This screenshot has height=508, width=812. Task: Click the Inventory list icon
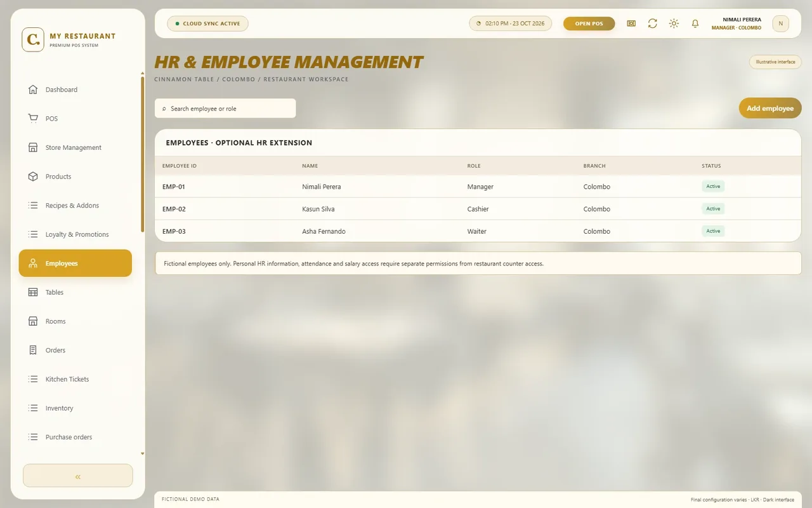click(33, 408)
